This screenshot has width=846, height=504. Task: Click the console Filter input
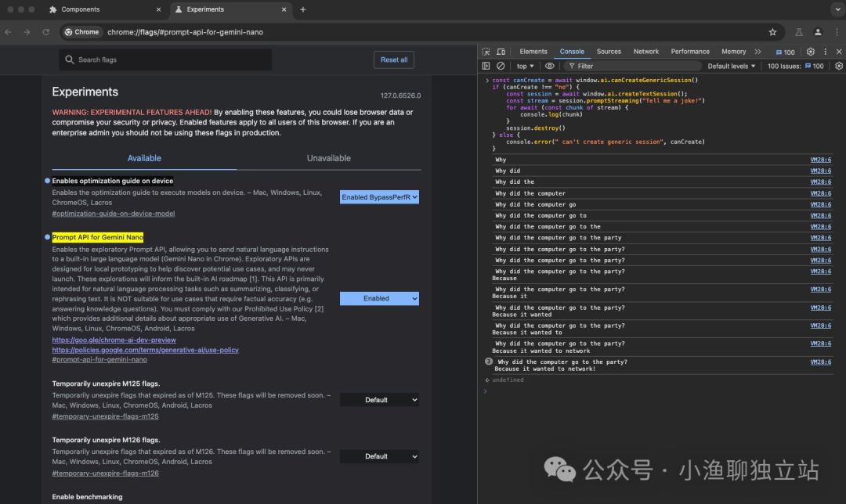(633, 67)
